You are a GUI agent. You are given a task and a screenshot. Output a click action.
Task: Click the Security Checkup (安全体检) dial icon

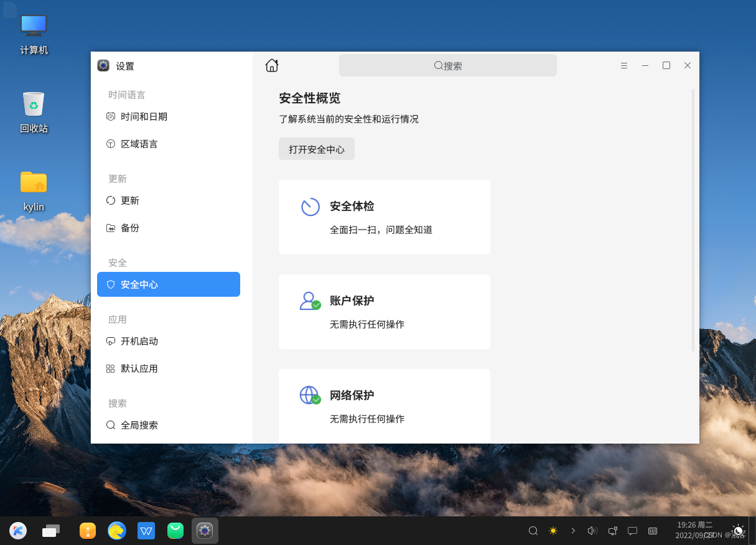(x=310, y=206)
